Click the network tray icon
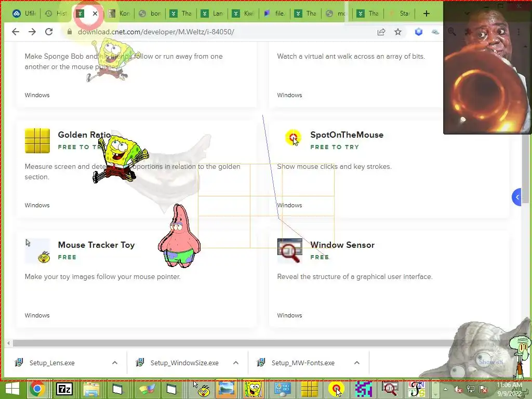Viewport: 532px width, 399px height. (x=471, y=389)
